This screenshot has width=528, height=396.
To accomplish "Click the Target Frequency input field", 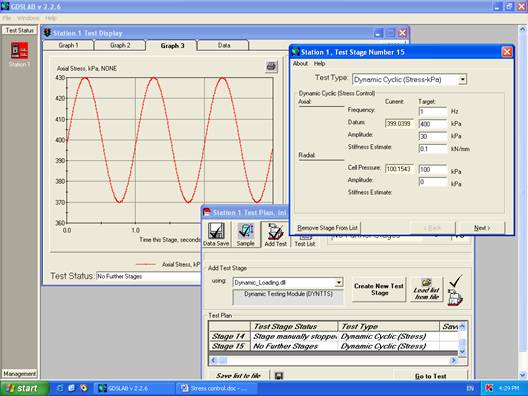I will [x=433, y=111].
